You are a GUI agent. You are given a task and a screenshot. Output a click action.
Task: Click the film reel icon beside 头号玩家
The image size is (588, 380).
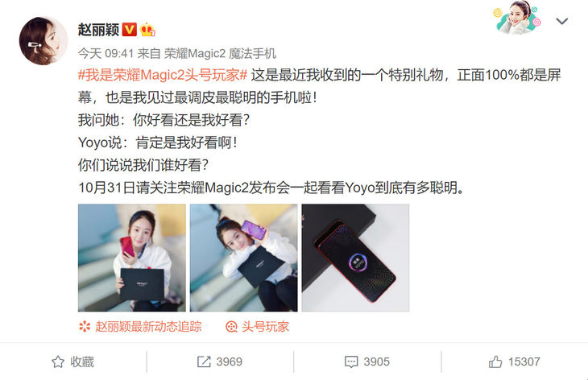tap(231, 327)
